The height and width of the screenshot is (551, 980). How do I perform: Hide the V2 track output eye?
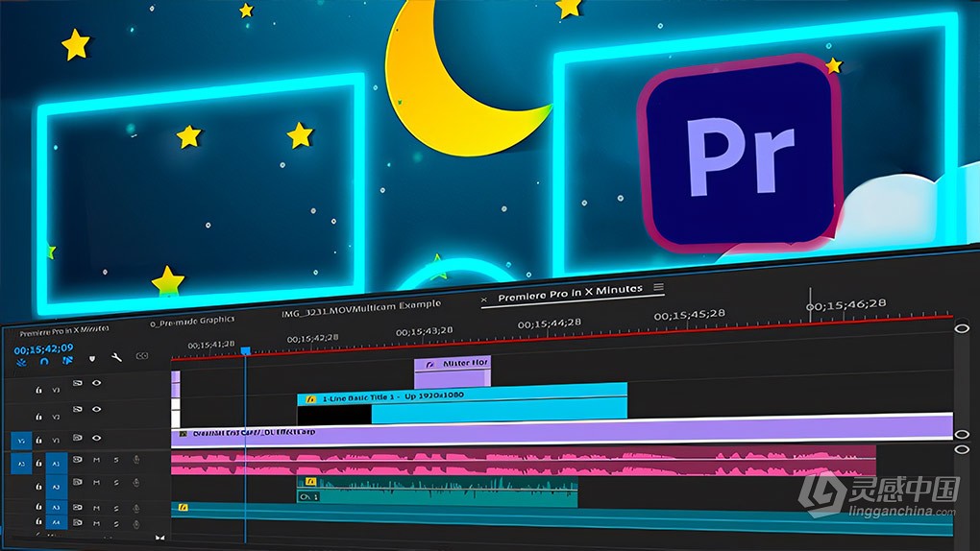[96, 409]
